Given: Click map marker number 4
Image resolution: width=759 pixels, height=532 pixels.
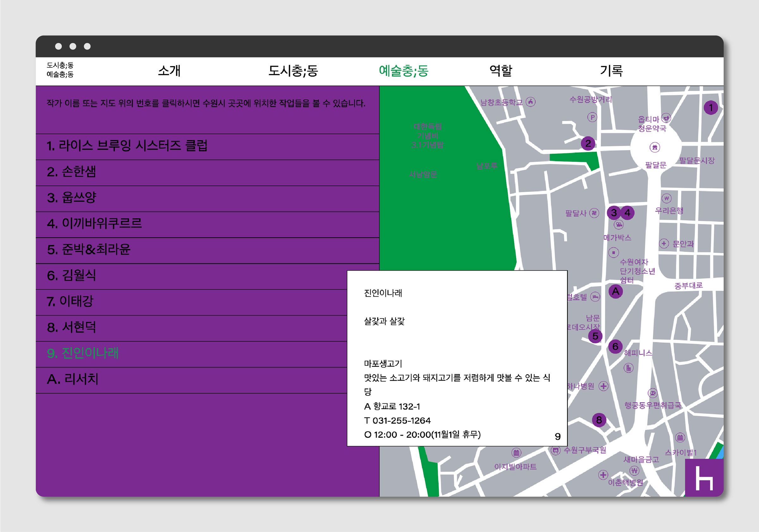Looking at the screenshot, I should 627,212.
